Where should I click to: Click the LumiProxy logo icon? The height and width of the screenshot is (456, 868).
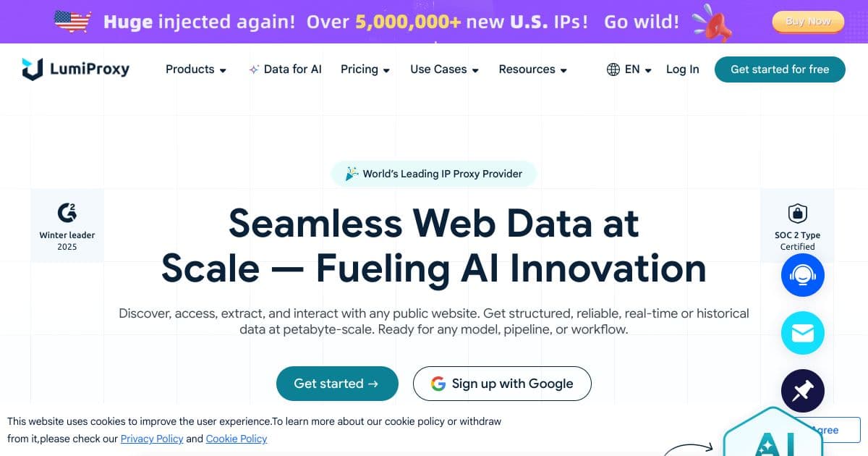coord(33,69)
